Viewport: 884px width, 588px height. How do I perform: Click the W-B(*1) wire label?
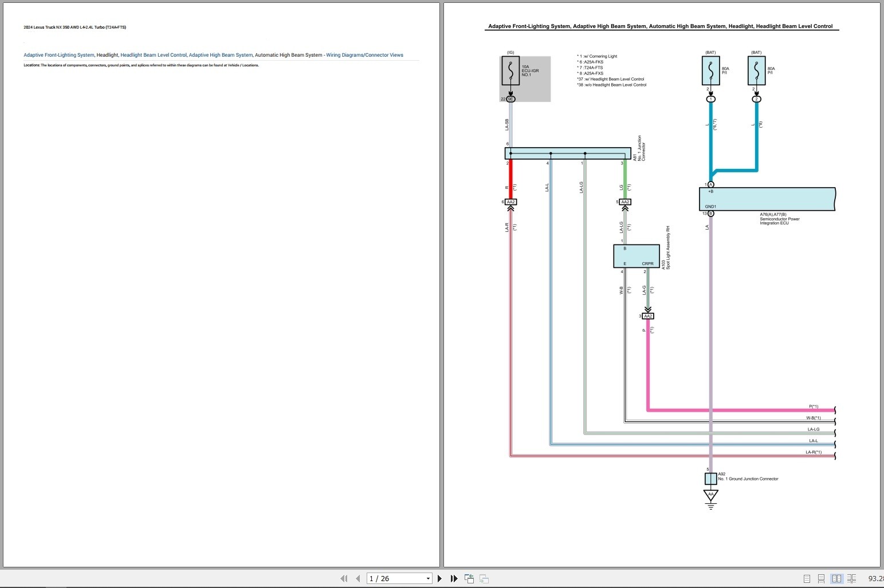click(x=814, y=418)
